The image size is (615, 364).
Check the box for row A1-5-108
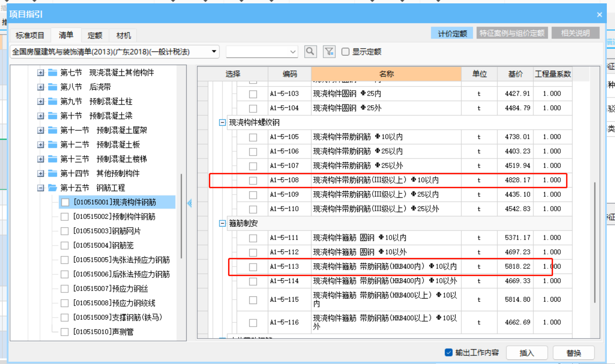click(253, 181)
